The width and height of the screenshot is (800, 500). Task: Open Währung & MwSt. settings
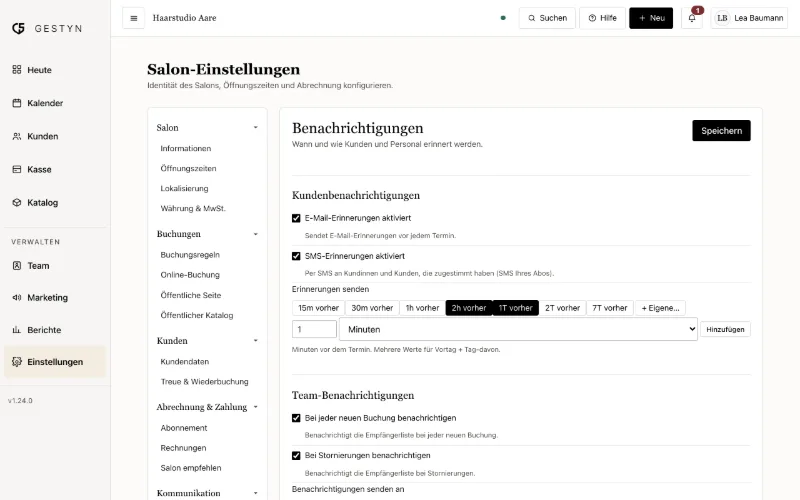pos(193,208)
